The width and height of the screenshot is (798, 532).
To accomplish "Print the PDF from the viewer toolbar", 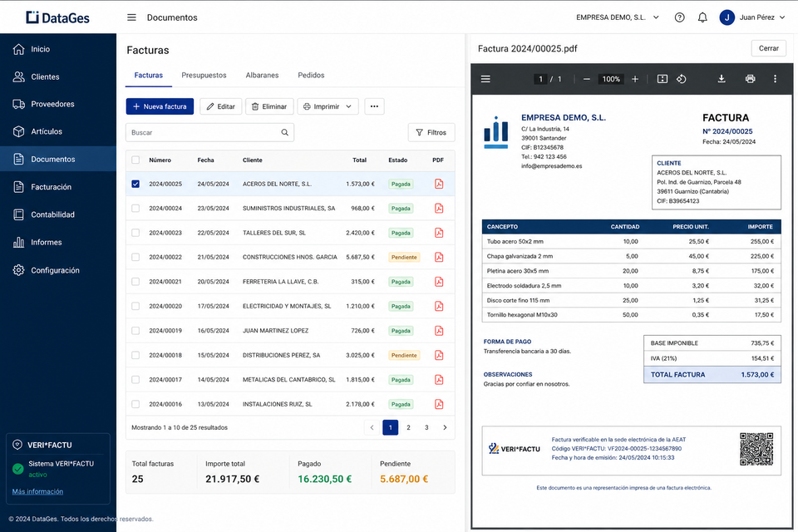I will pyautogui.click(x=750, y=79).
